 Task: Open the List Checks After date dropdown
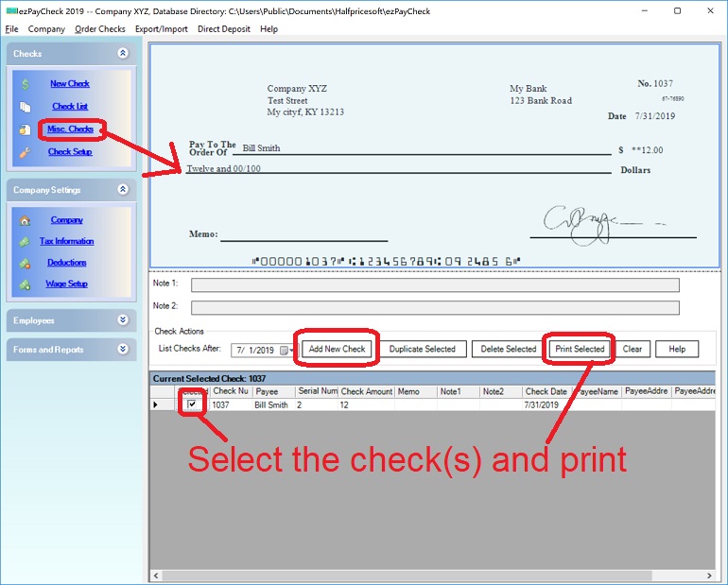coord(285,350)
